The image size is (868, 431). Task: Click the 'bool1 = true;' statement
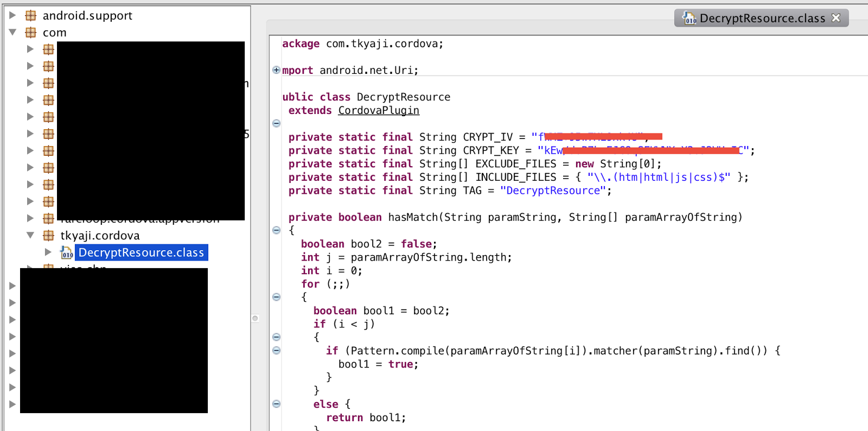pyautogui.click(x=378, y=364)
